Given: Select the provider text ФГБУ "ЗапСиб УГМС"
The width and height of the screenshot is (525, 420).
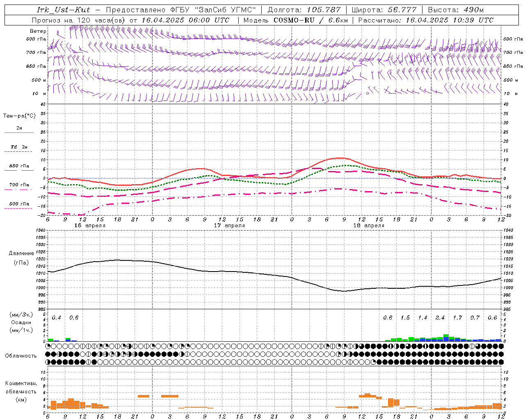Looking at the screenshot, I should point(213,10).
